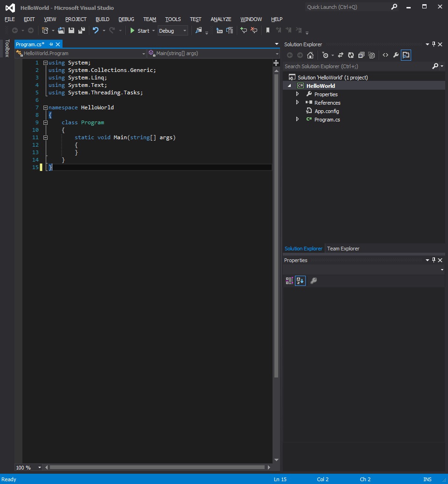
Task: Click the Search Solution Explorer input field
Action: (x=357, y=66)
